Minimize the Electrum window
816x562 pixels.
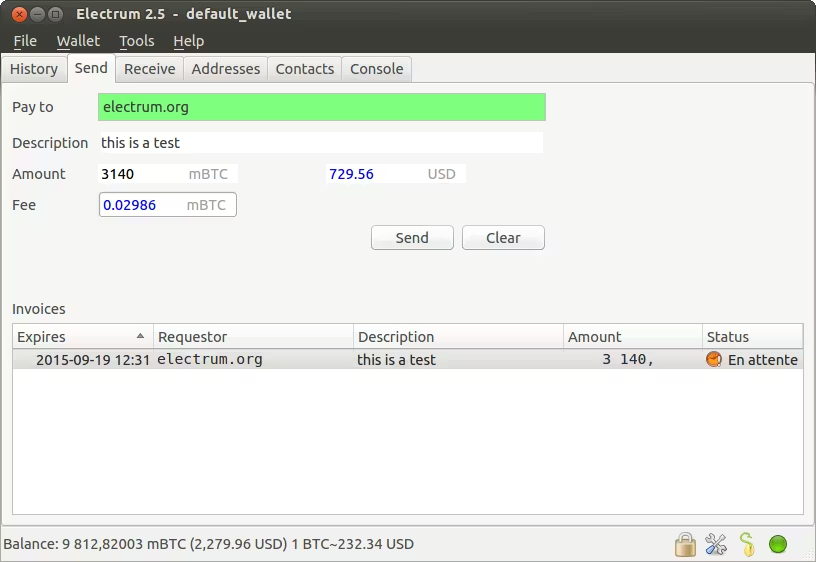click(x=37, y=14)
